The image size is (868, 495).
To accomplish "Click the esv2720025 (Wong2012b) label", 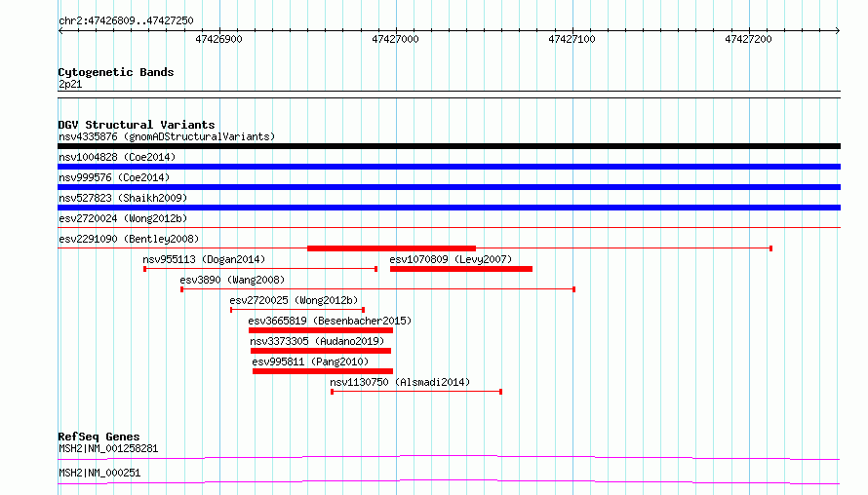I will (294, 300).
